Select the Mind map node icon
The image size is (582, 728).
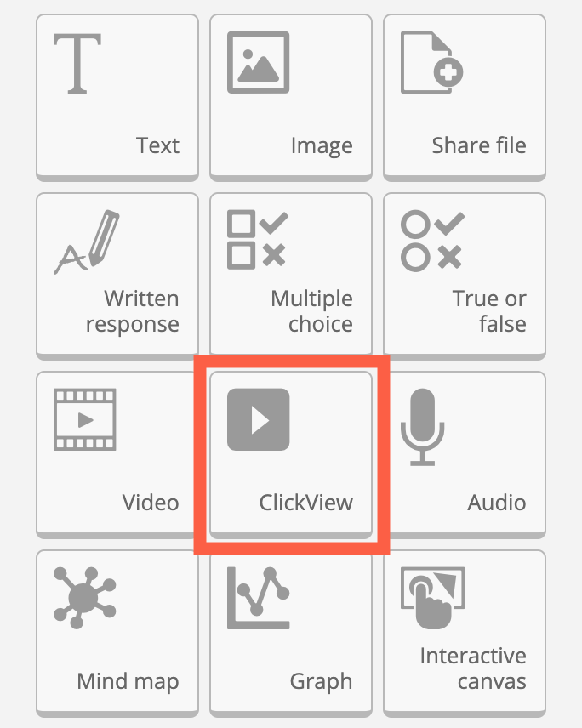coord(85,598)
